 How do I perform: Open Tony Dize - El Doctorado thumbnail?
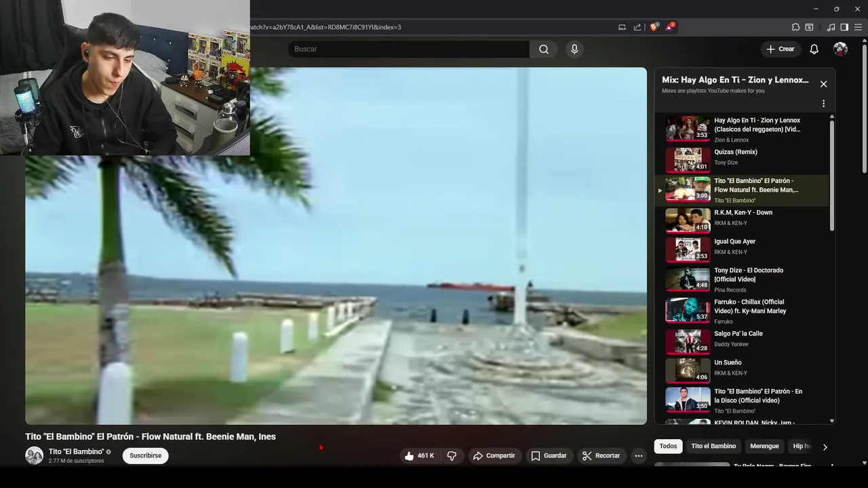click(x=688, y=279)
